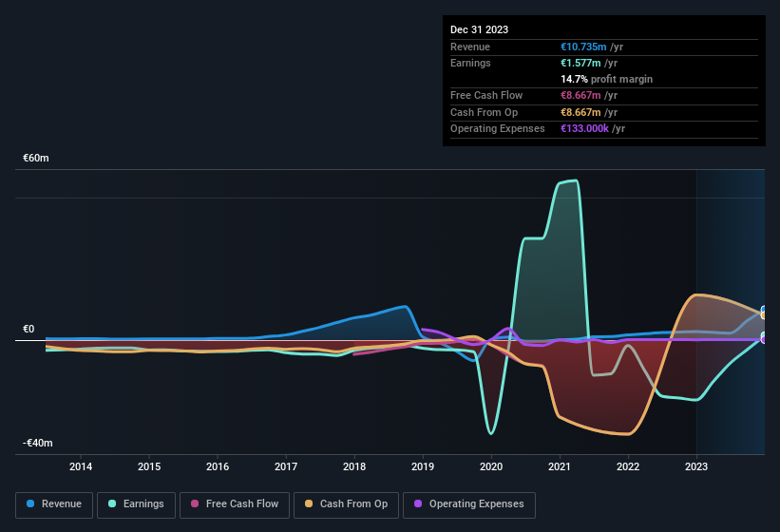Toggle the Earnings series in the legend

(136, 504)
